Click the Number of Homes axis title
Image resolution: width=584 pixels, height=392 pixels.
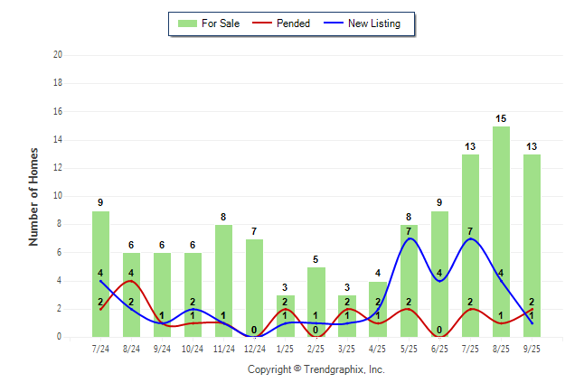[x=33, y=196]
